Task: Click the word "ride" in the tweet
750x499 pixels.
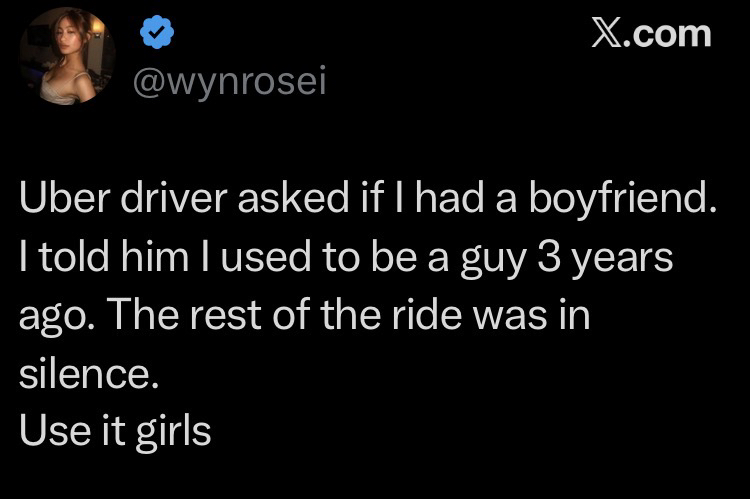Action: pyautogui.click(x=445, y=316)
